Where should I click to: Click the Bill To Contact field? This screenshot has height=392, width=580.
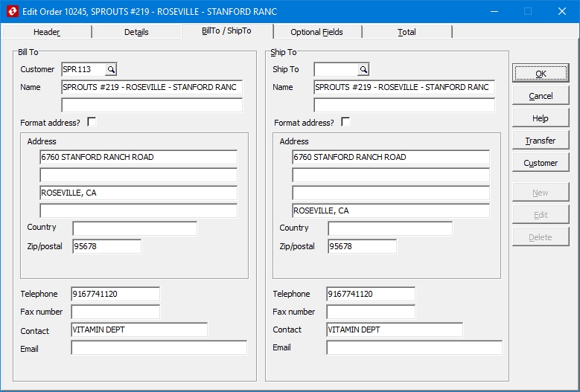click(139, 330)
